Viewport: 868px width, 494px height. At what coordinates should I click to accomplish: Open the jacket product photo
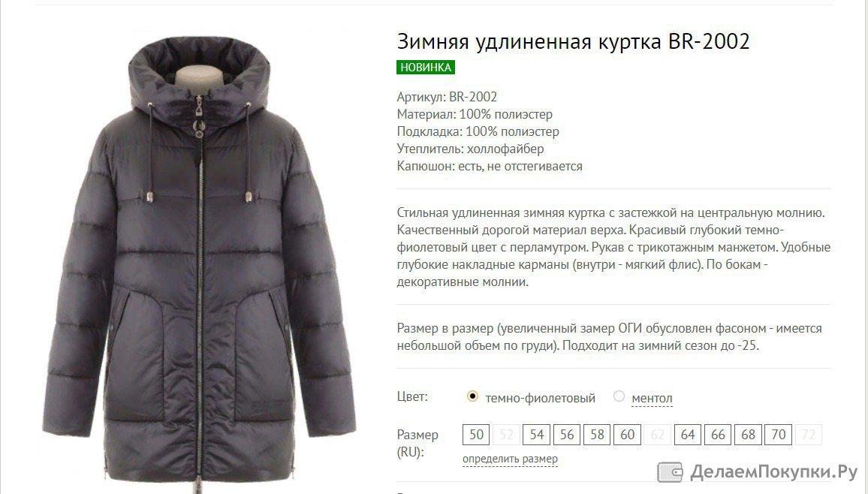[x=199, y=260]
